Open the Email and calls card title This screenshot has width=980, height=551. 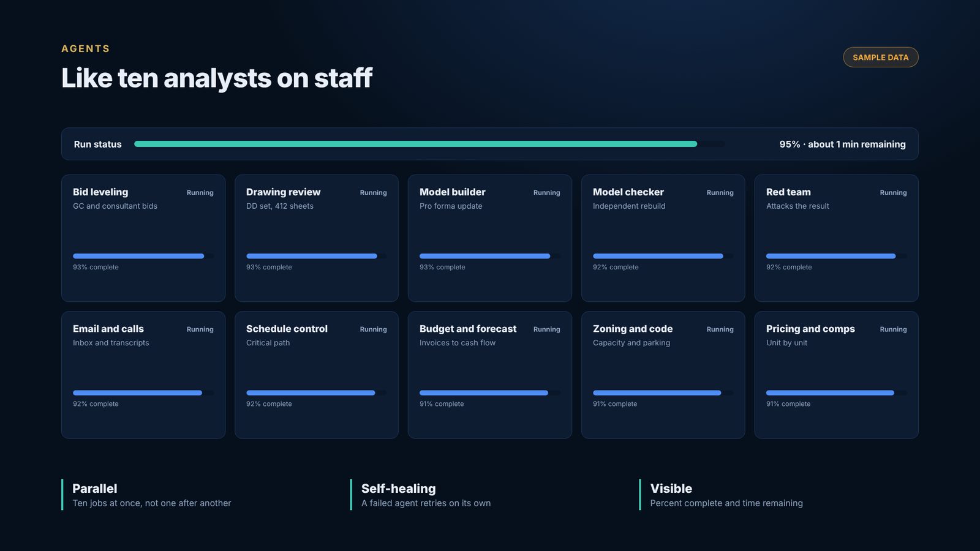coord(108,329)
